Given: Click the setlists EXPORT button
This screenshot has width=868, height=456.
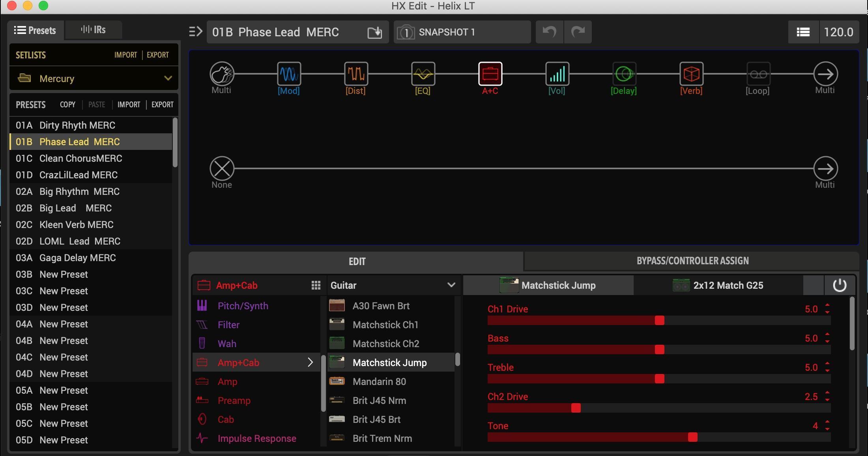Looking at the screenshot, I should 157,55.
